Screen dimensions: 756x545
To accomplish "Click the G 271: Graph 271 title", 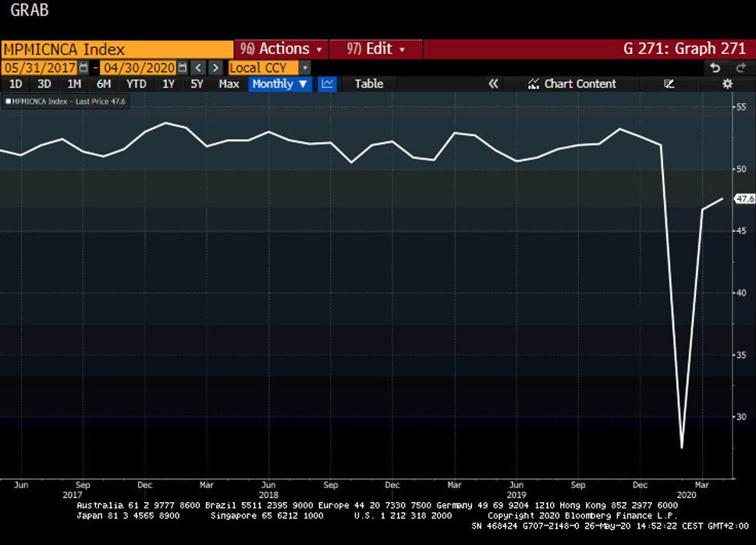I will (684, 48).
